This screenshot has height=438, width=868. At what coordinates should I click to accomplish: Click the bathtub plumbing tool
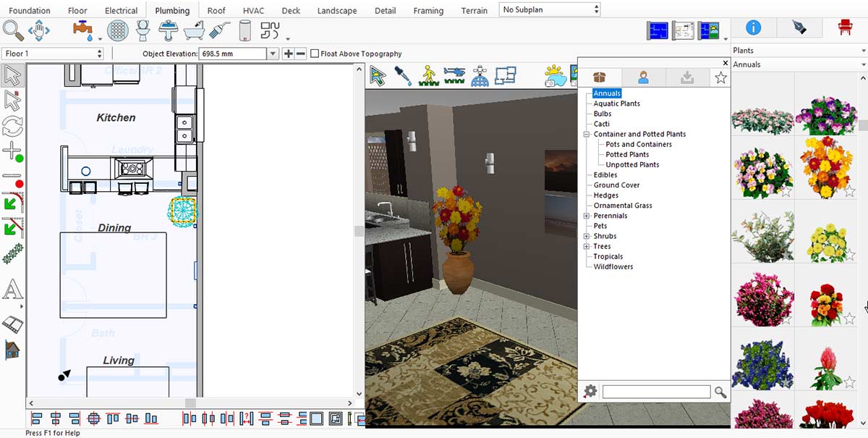click(x=194, y=30)
